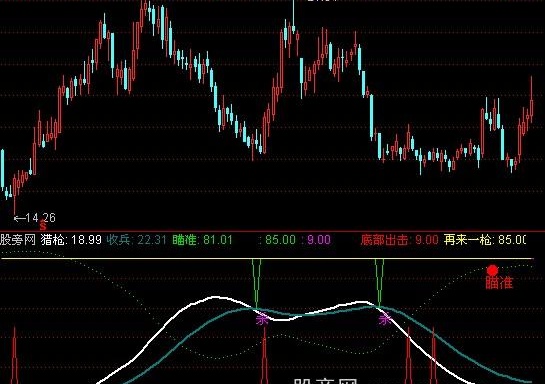Viewport: 545px width, 384px height.
Task: Click the 收兵: 22.31 indicator value
Action: point(136,239)
